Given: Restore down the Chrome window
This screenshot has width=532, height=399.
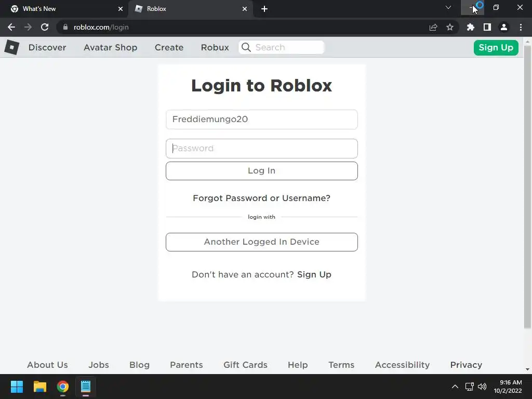Looking at the screenshot, I should click(496, 7).
